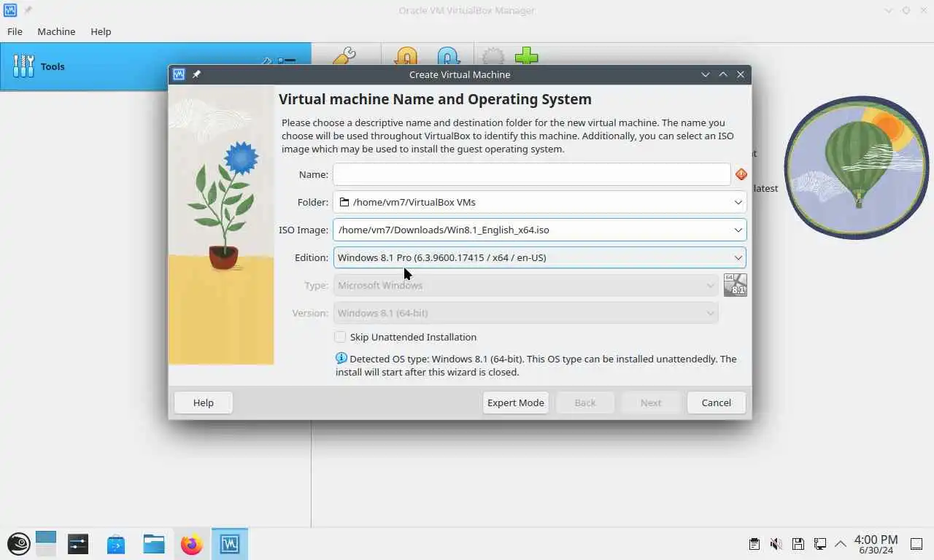Click the muted volume tray icon
The image size is (934, 560).
coord(776,544)
